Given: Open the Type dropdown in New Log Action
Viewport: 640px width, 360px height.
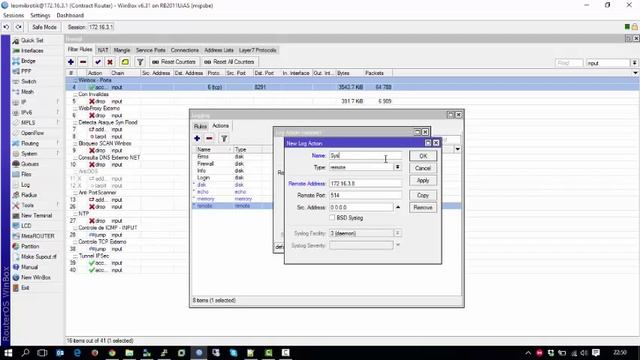Looking at the screenshot, I should pyautogui.click(x=397, y=167).
